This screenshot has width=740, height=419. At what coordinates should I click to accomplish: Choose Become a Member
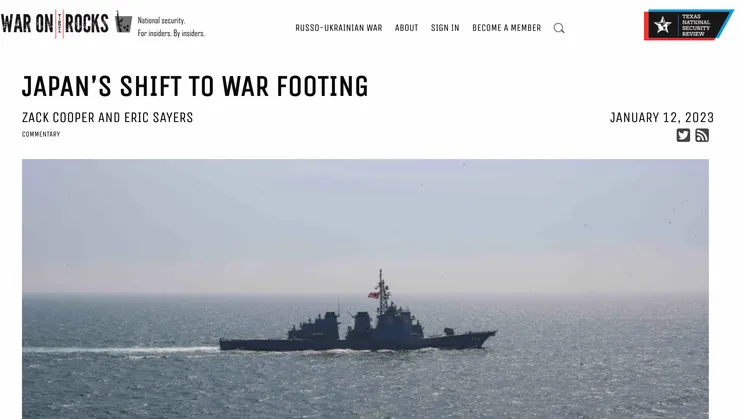click(x=506, y=28)
